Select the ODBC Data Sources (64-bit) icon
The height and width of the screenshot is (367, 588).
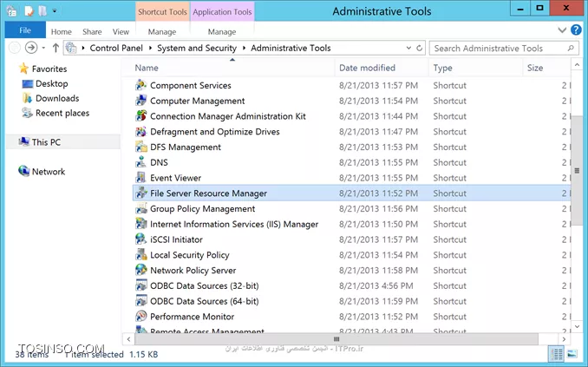(141, 300)
